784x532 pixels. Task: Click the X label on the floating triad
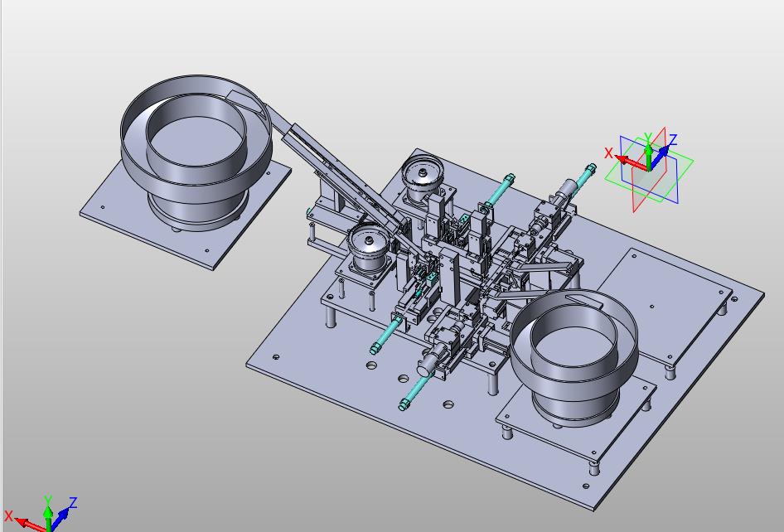coord(608,153)
